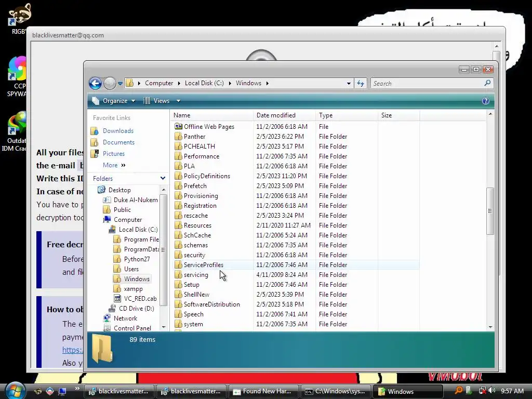Screen dimensions: 532x399
Task: Select the SoftwareDistribution folder name
Action: click(x=212, y=304)
